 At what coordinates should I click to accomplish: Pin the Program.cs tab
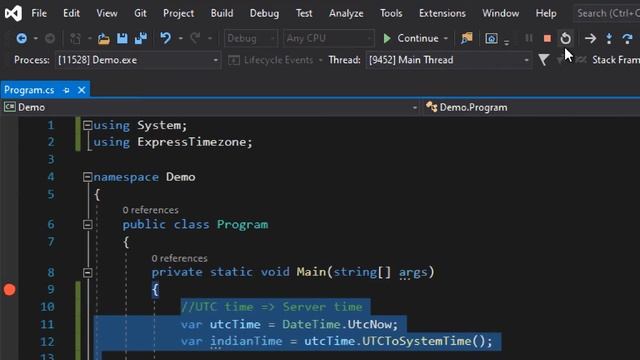click(66, 90)
